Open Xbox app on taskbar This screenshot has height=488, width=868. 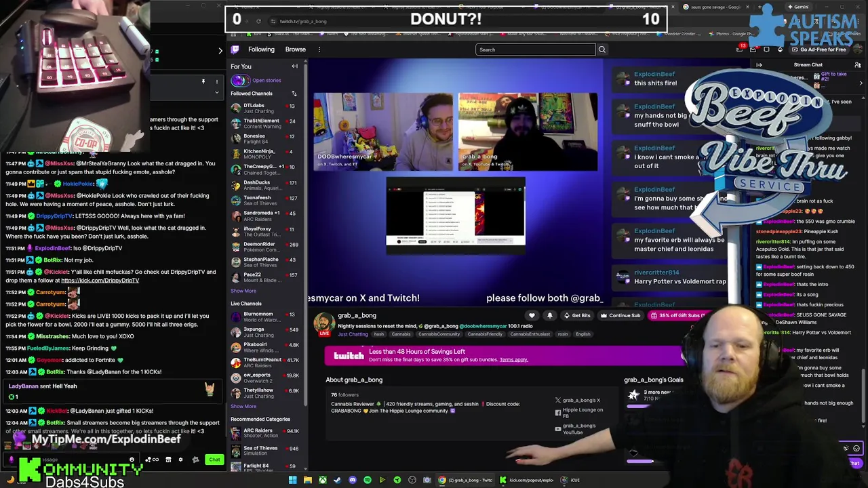tap(322, 480)
